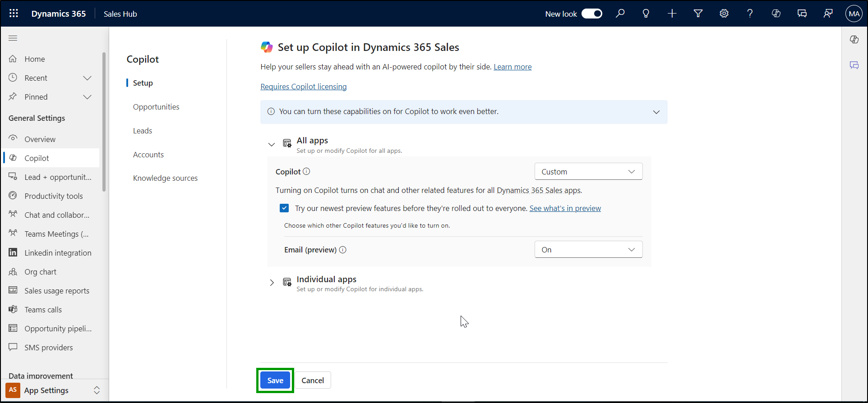Screen dimensions: 868x403
Task: Select Copilot item in General Settings
Action: pos(51,158)
